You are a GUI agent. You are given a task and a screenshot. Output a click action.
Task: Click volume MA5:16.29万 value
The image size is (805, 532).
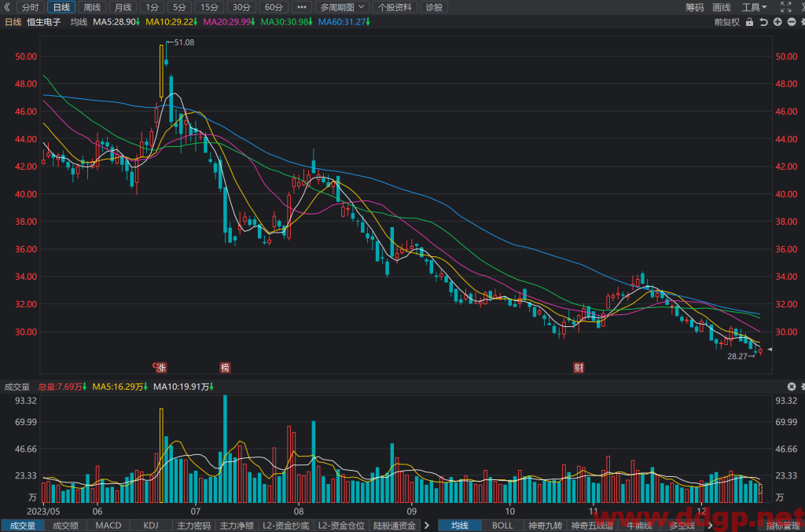tap(120, 387)
